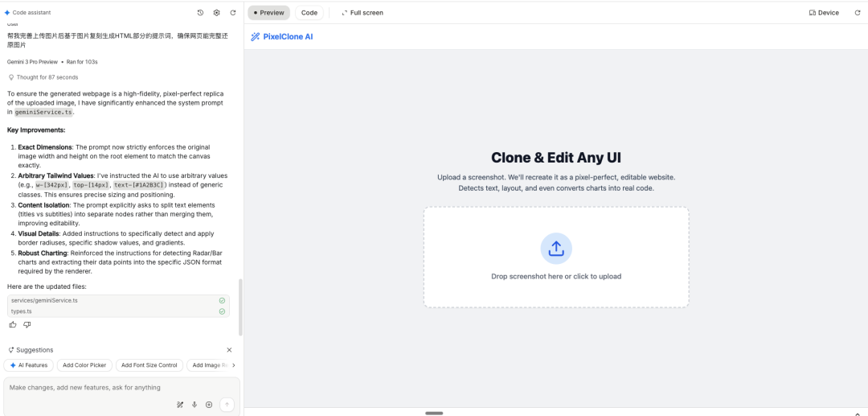Image resolution: width=868 pixels, height=416 pixels.
Task: Click the chat panel vertical scrollbar
Action: 240,307
